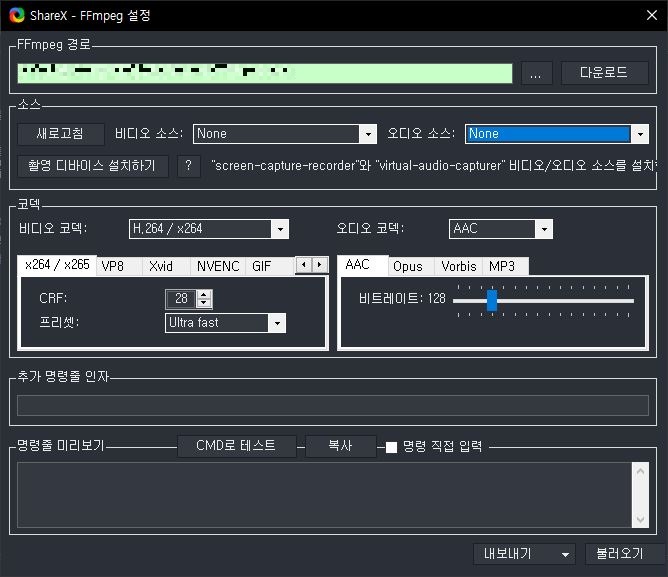Open the 비디오 소스 dropdown
Image resolution: width=668 pixels, height=577 pixels.
click(x=285, y=134)
